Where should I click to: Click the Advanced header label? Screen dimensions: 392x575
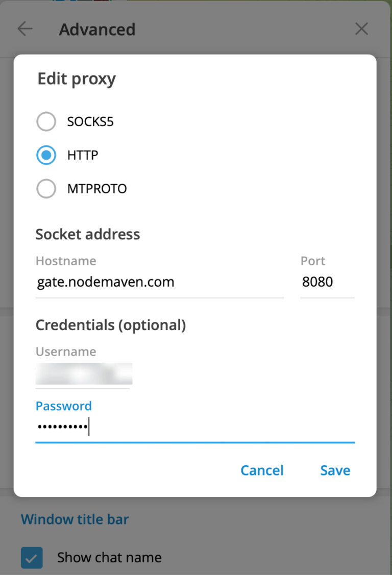[x=97, y=30]
